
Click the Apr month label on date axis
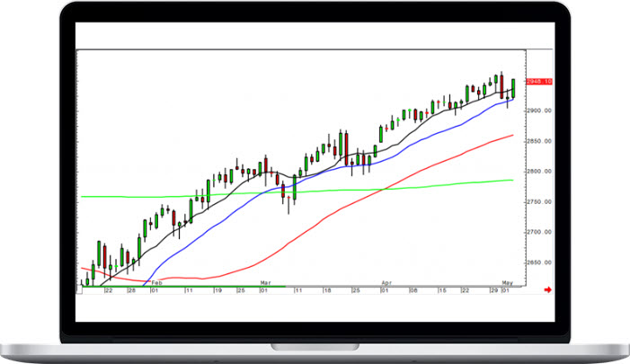[x=386, y=281]
